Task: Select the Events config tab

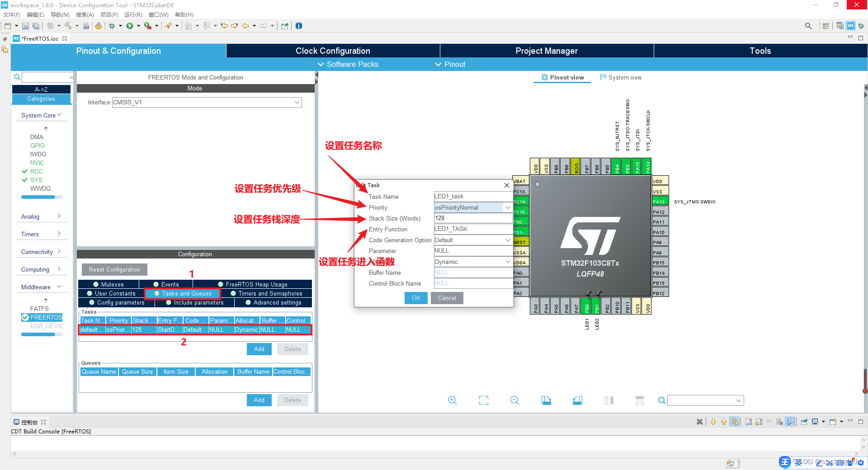Action: tap(166, 284)
